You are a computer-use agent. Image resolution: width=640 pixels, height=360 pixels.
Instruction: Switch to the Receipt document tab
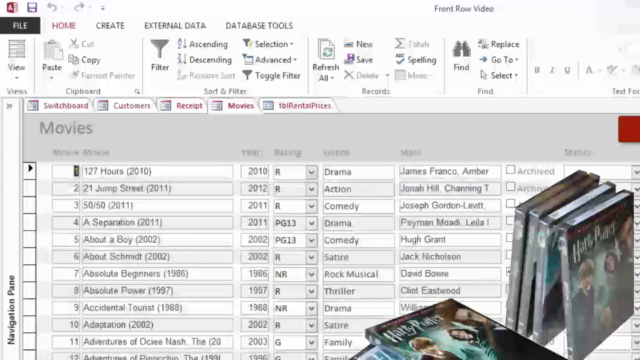tap(182, 106)
